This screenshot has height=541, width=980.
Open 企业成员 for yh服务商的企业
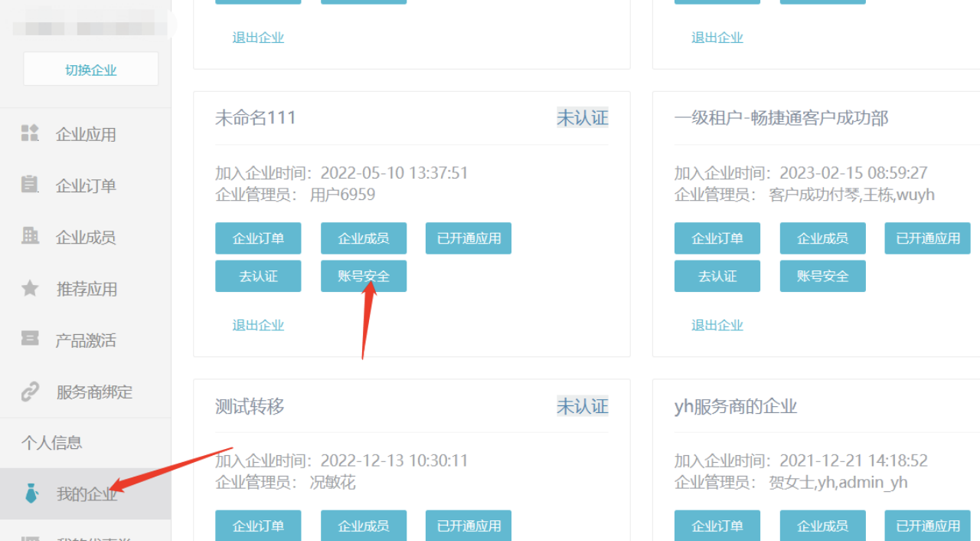pos(823,526)
